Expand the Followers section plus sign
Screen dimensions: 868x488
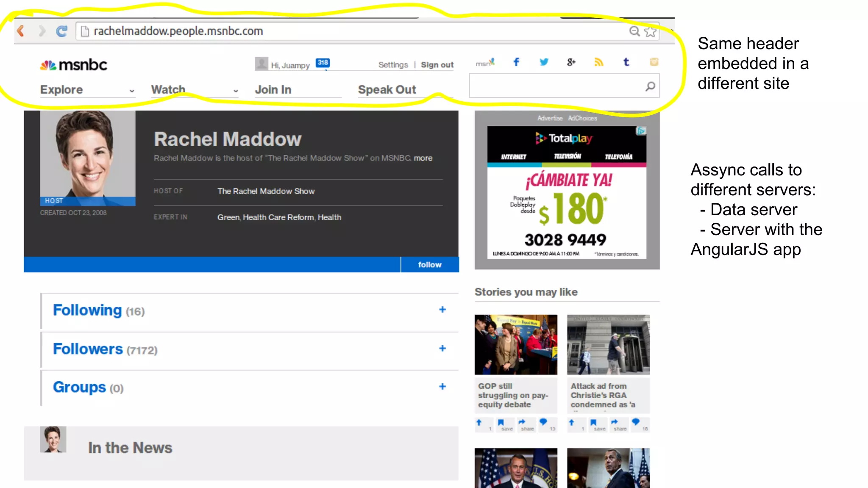(442, 348)
